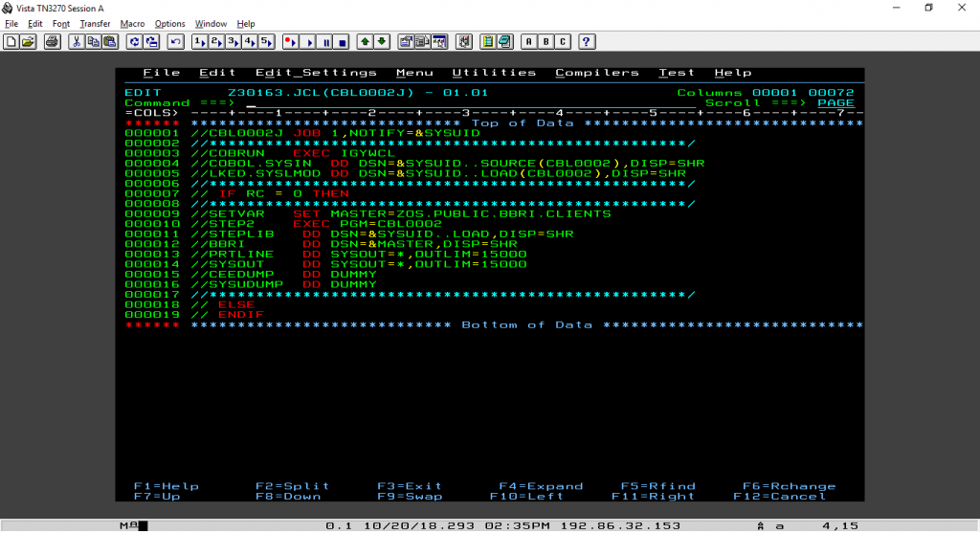Image resolution: width=980 pixels, height=534 pixels.
Task: Click the green down arrow download icon
Action: (382, 42)
